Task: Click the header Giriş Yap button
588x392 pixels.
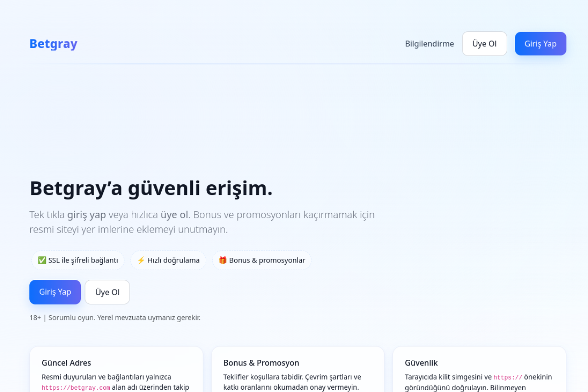Action: pos(541,44)
